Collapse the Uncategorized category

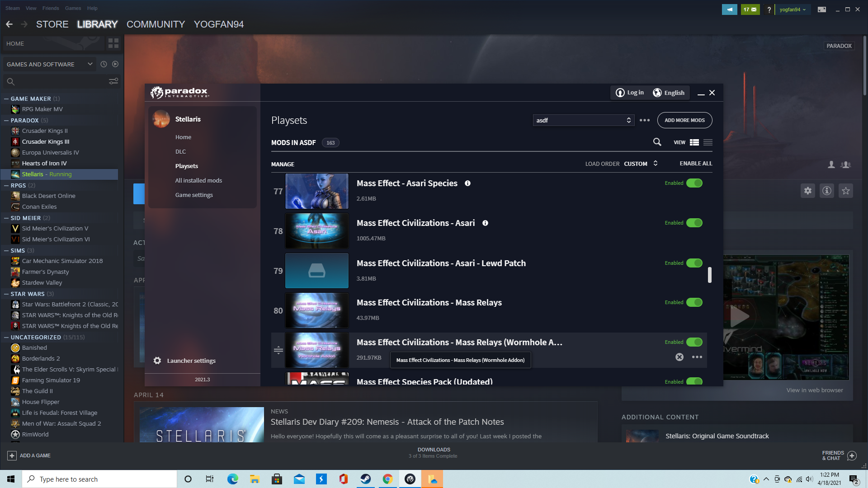(x=6, y=337)
